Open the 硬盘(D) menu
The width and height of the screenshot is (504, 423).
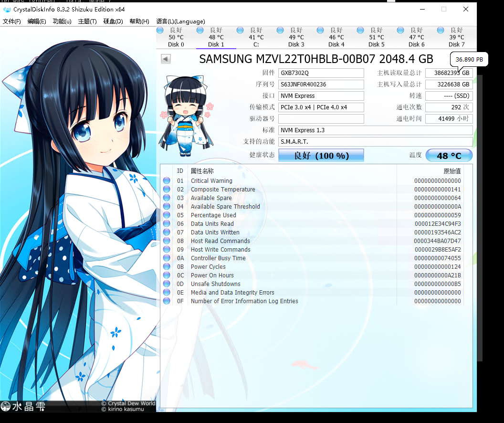click(x=113, y=21)
